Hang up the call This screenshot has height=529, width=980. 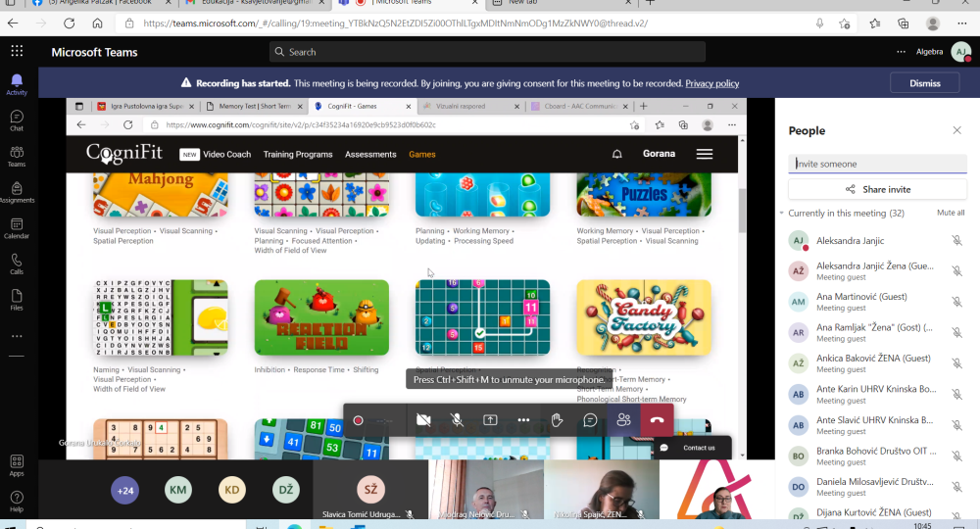pyautogui.click(x=657, y=420)
